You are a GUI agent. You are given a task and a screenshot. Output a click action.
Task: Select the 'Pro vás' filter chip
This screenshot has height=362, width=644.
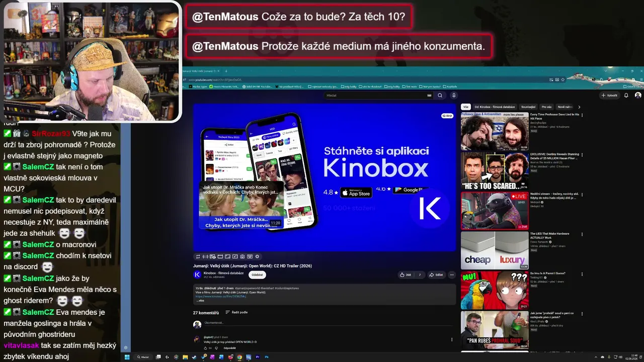[546, 107]
